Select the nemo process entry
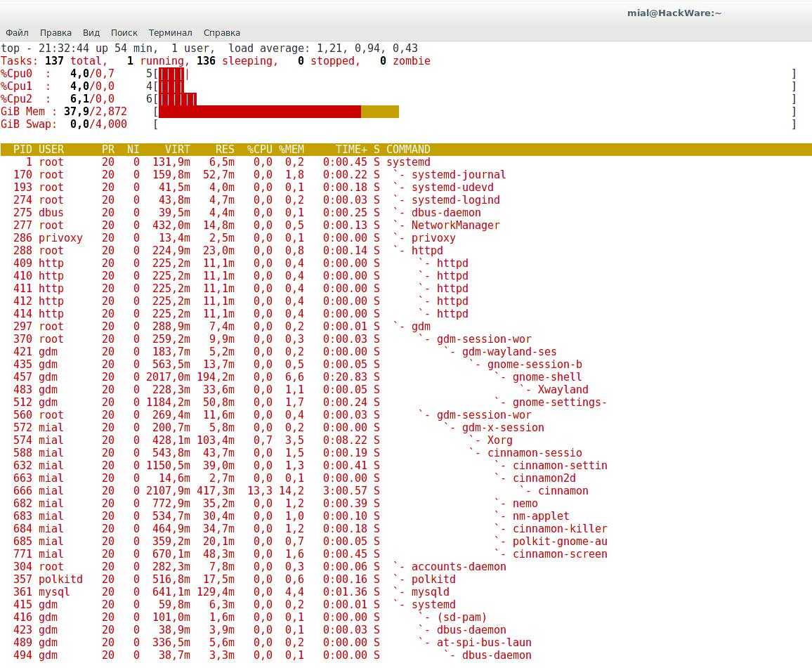The image size is (812, 668). pyautogui.click(x=525, y=504)
